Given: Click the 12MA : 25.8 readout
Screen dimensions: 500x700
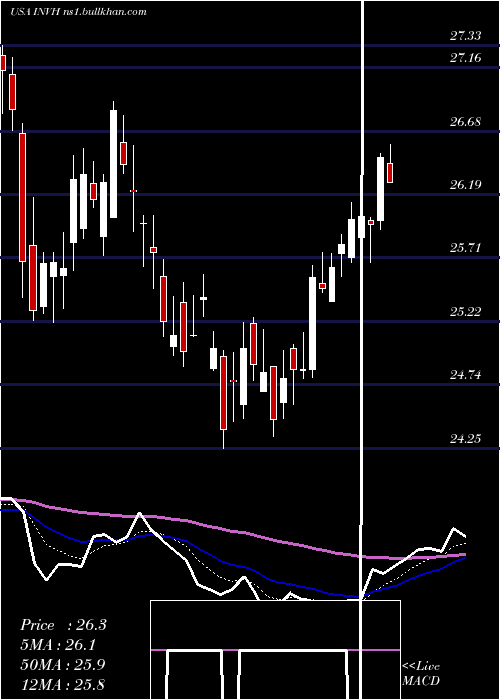Looking at the screenshot, I should click(63, 684).
